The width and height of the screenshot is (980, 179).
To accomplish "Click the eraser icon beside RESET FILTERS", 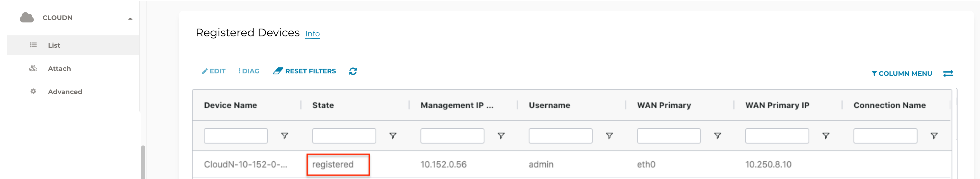I will point(278,70).
